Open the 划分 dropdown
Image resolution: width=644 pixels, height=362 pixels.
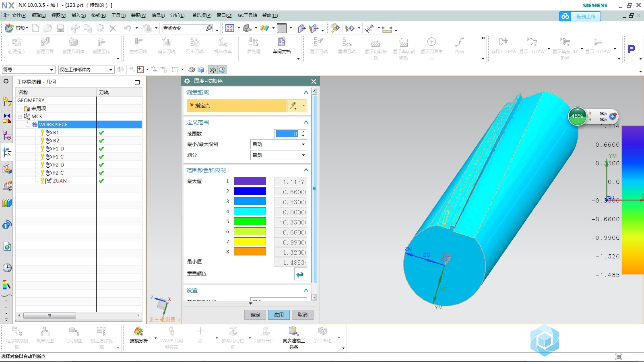click(279, 155)
